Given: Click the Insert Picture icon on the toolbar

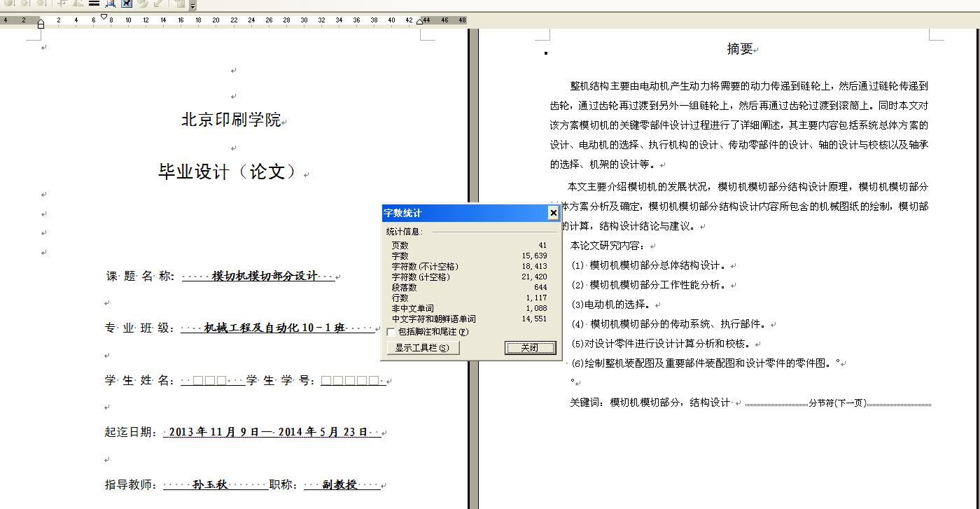Looking at the screenshot, I should [x=1, y=5].
